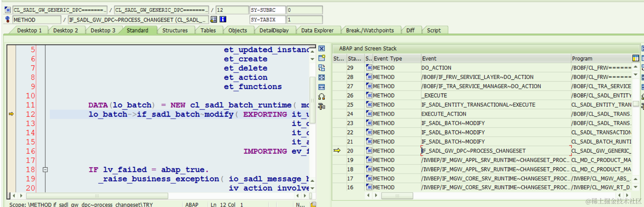
Task: Select the EXECUTE_ACTION event in row 24
Action: pyautogui.click(x=444, y=114)
